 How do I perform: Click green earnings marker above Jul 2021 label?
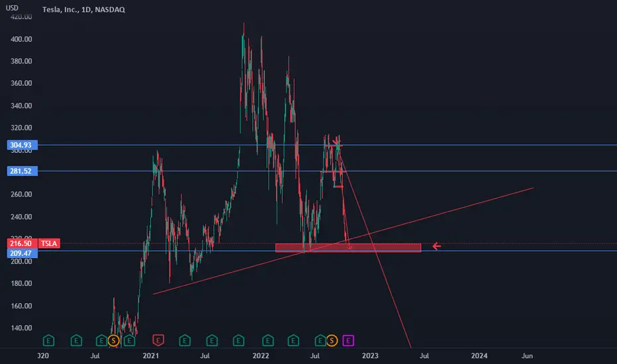pos(212,340)
